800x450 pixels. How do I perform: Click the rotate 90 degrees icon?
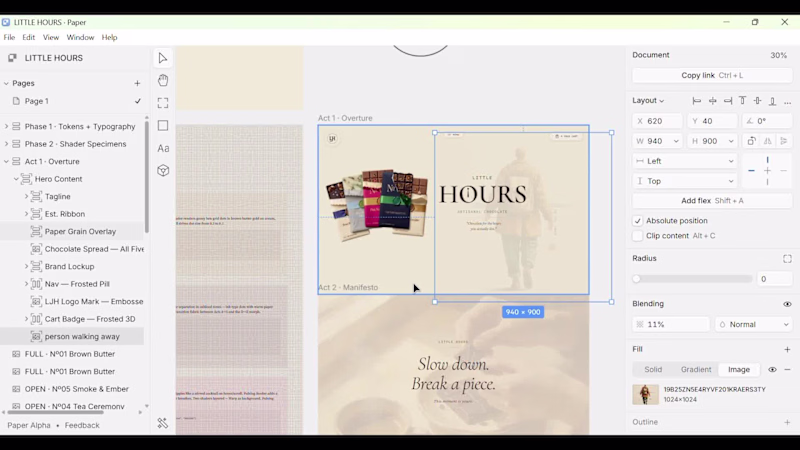click(751, 141)
